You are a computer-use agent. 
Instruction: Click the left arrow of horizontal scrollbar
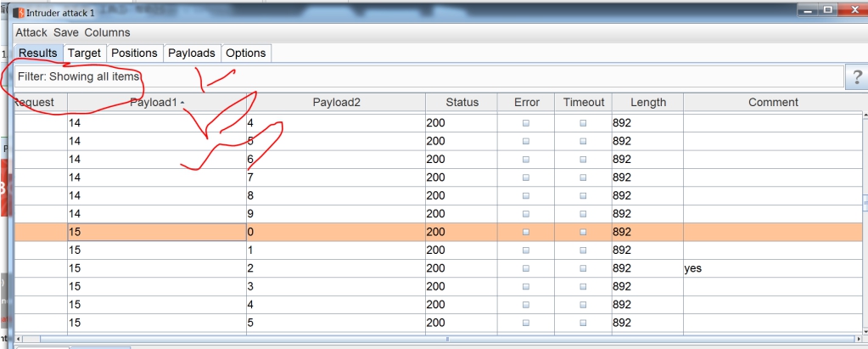point(19,339)
